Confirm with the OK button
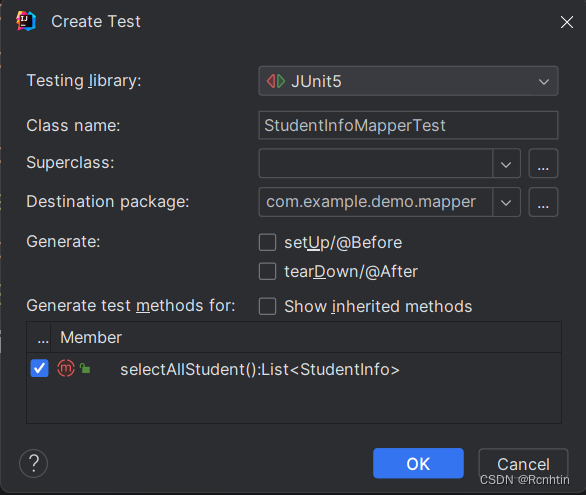Screen dimensions: 586x495 tap(418, 463)
